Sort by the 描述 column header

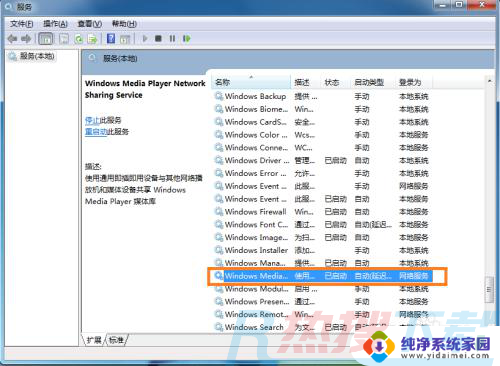tap(306, 82)
